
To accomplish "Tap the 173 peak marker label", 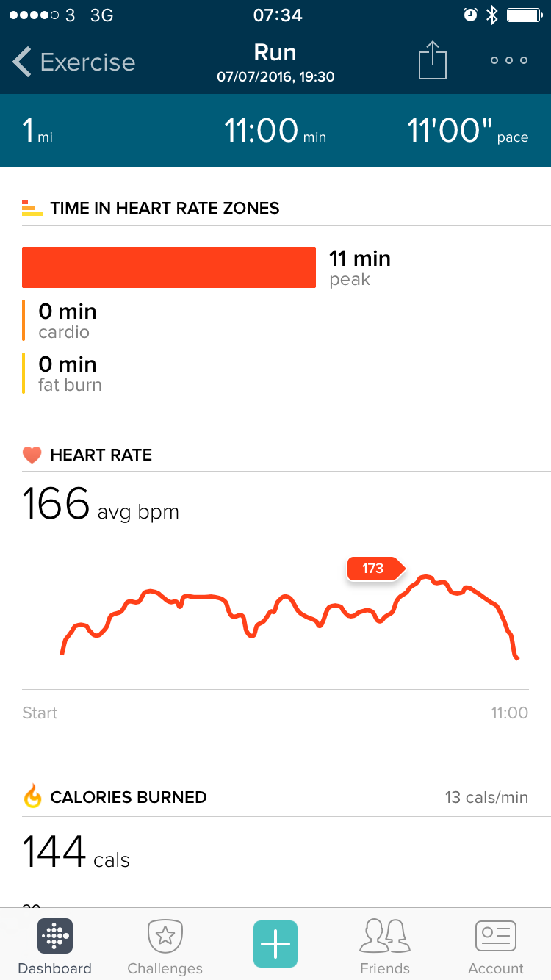I will tap(374, 568).
